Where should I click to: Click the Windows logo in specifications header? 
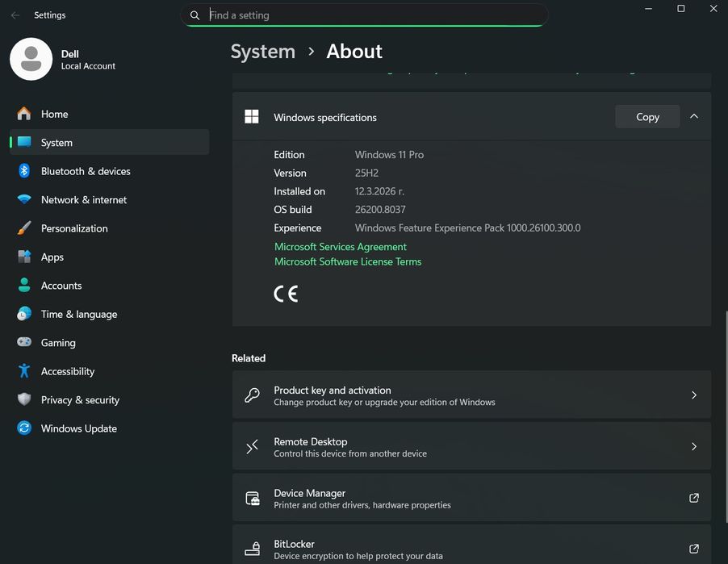tap(252, 116)
